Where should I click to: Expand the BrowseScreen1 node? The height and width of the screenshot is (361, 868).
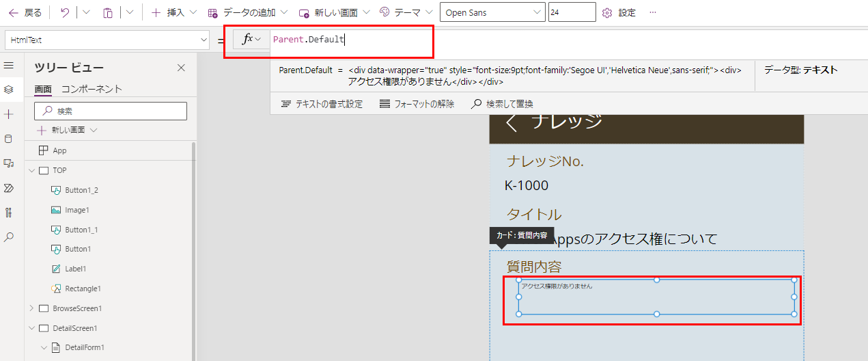click(31, 308)
